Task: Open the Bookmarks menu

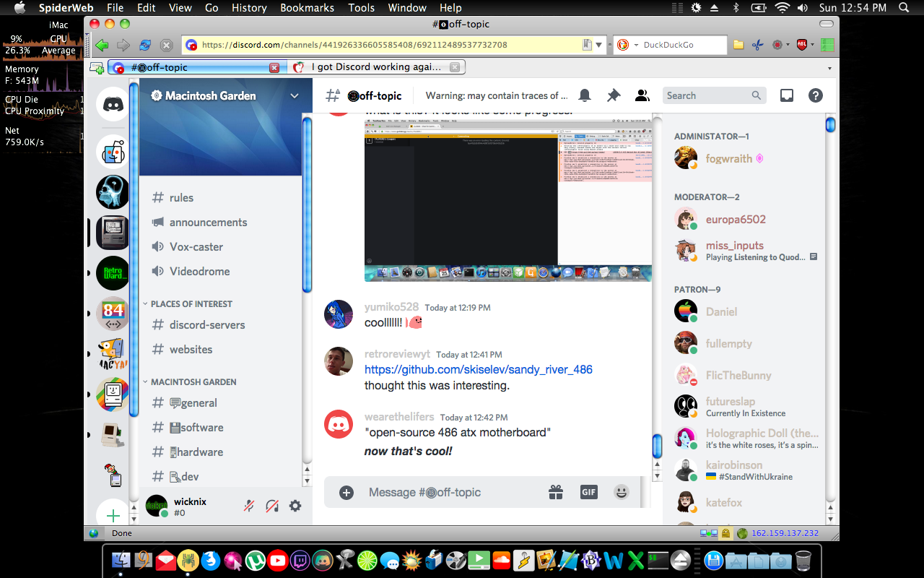Action: point(307,8)
